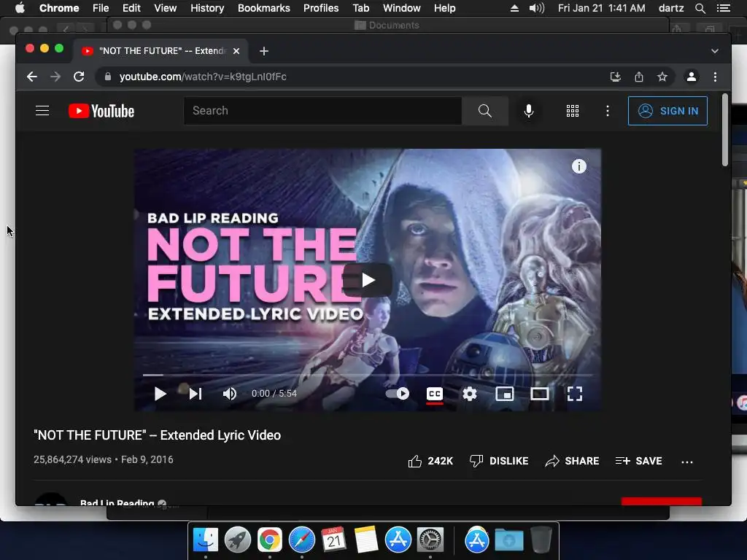Open Launchpad in the Dock
This screenshot has width=747, height=560.
(x=237, y=540)
